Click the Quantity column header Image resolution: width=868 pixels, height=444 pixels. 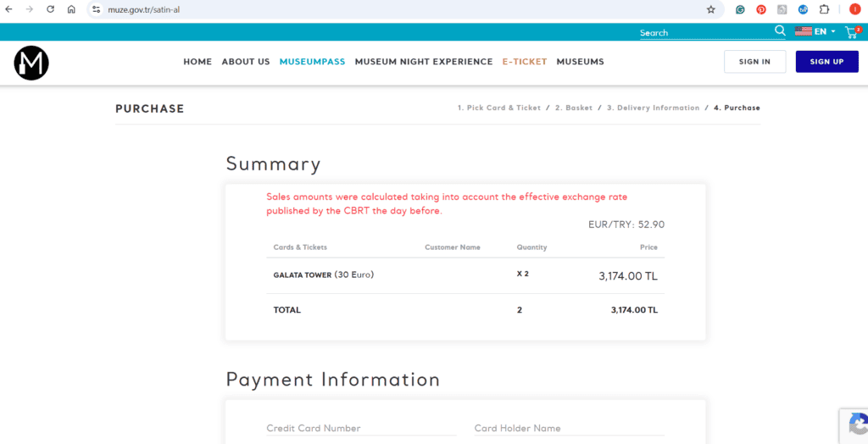(x=531, y=247)
